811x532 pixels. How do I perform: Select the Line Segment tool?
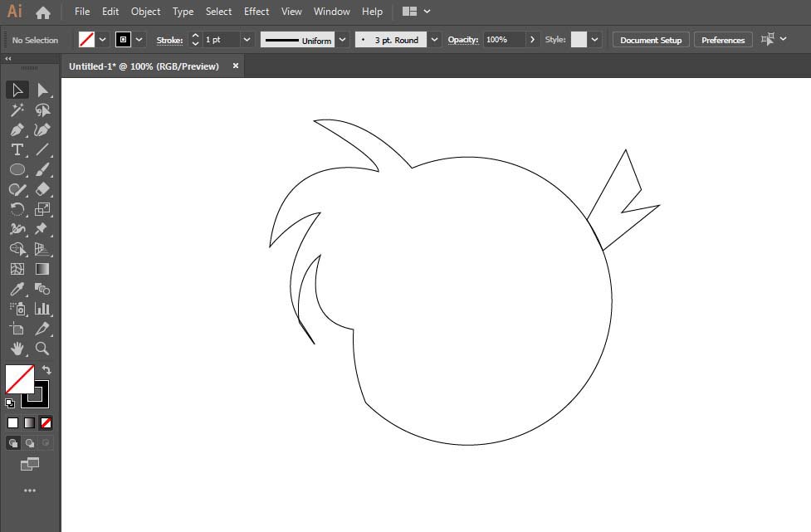click(x=42, y=149)
